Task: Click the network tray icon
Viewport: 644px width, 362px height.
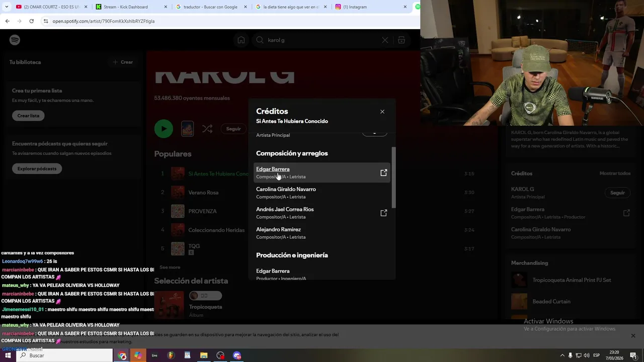Action: (579, 355)
